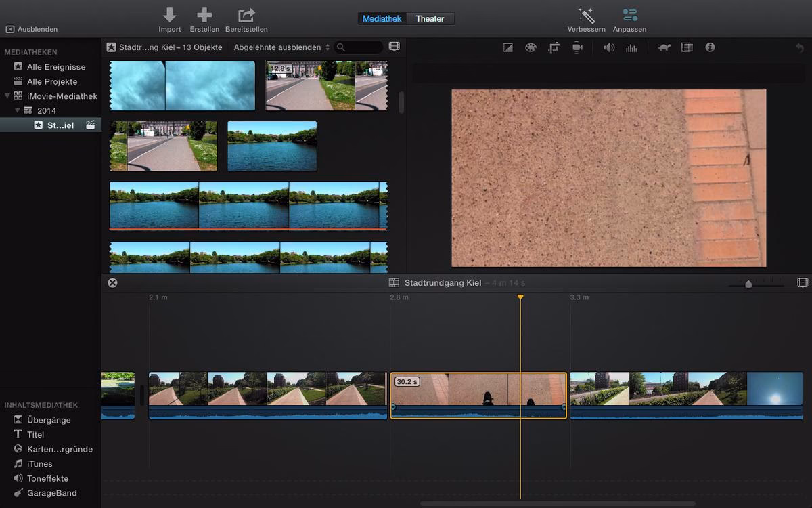Screen dimensions: 812x508
Task: Switch to the Mediathek tab
Action: (x=382, y=18)
